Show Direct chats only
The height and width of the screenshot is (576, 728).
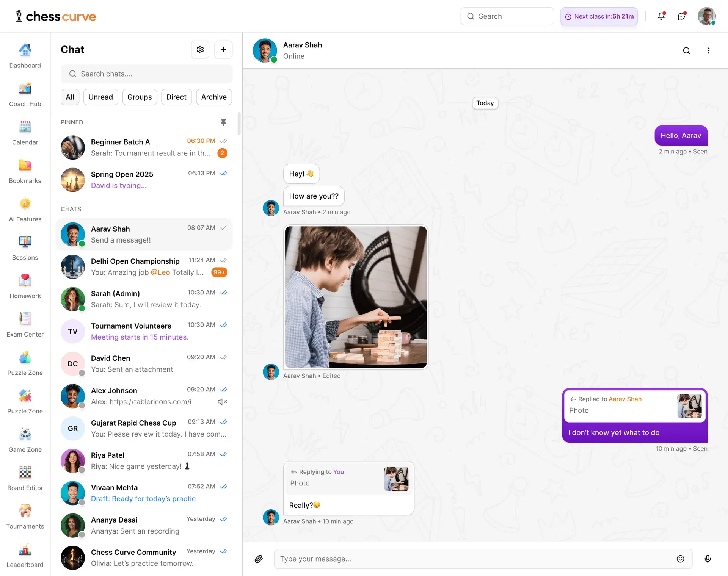(176, 97)
